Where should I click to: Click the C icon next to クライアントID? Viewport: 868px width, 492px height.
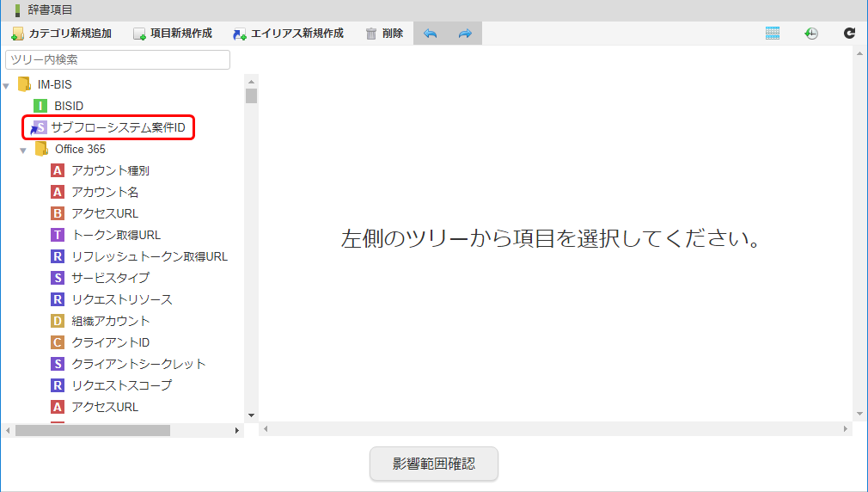pos(58,342)
